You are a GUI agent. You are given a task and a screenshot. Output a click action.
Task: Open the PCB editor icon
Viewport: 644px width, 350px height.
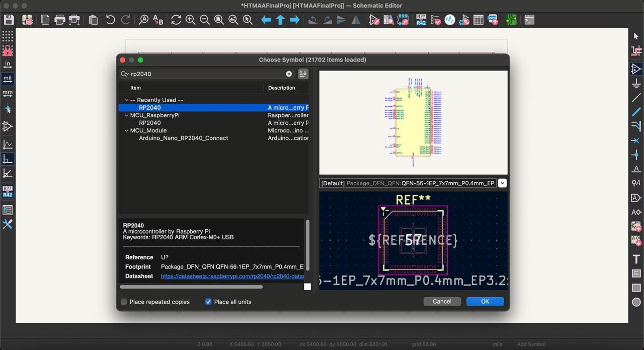(x=511, y=20)
